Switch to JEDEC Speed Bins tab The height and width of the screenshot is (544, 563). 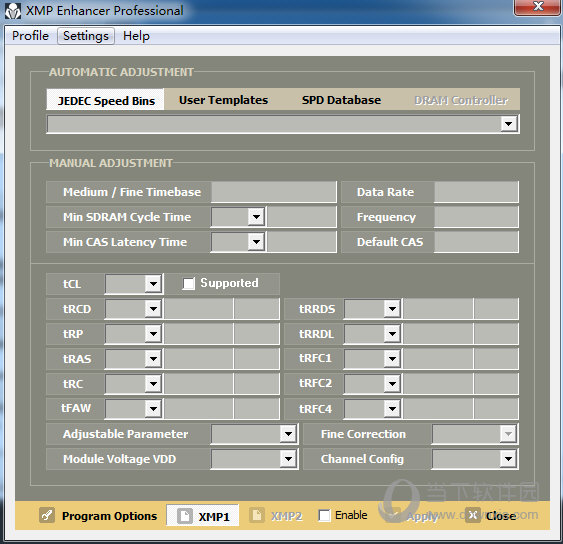coord(106,100)
